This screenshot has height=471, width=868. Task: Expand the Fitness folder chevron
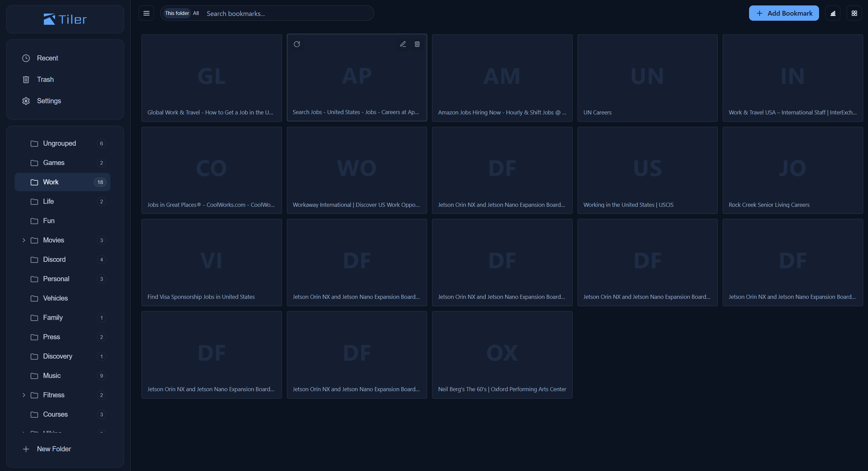click(24, 395)
